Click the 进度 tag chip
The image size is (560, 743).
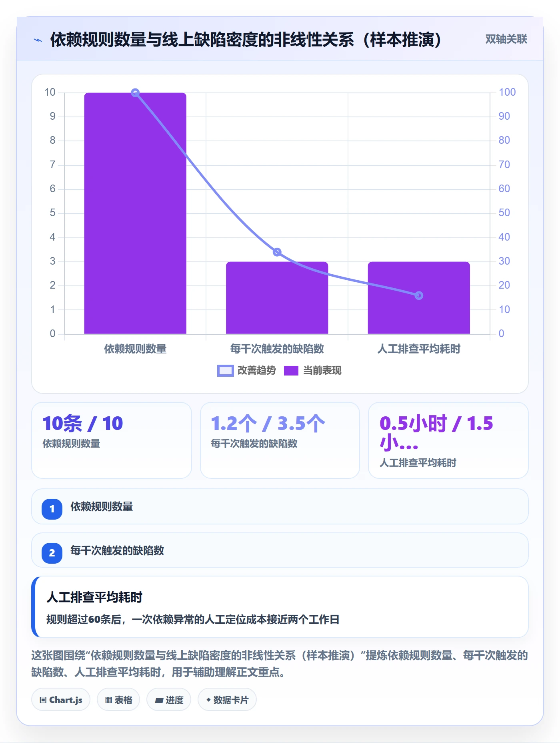(x=169, y=700)
